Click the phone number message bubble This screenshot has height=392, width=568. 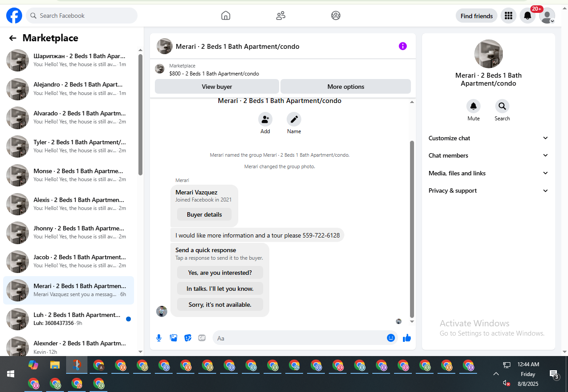(257, 235)
